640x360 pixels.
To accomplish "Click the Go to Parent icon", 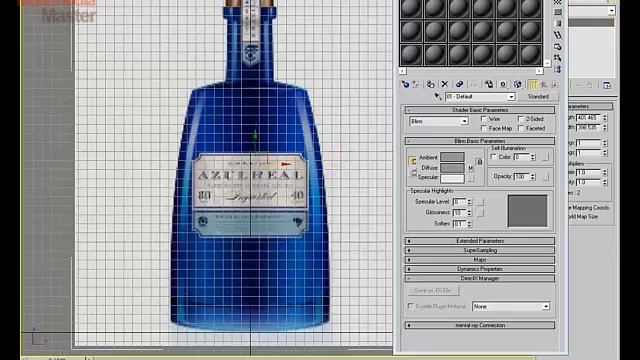I will pyautogui.click(x=543, y=84).
